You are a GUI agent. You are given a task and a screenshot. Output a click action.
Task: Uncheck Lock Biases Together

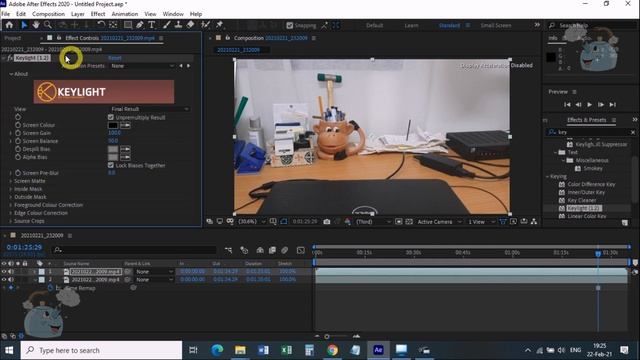111,165
